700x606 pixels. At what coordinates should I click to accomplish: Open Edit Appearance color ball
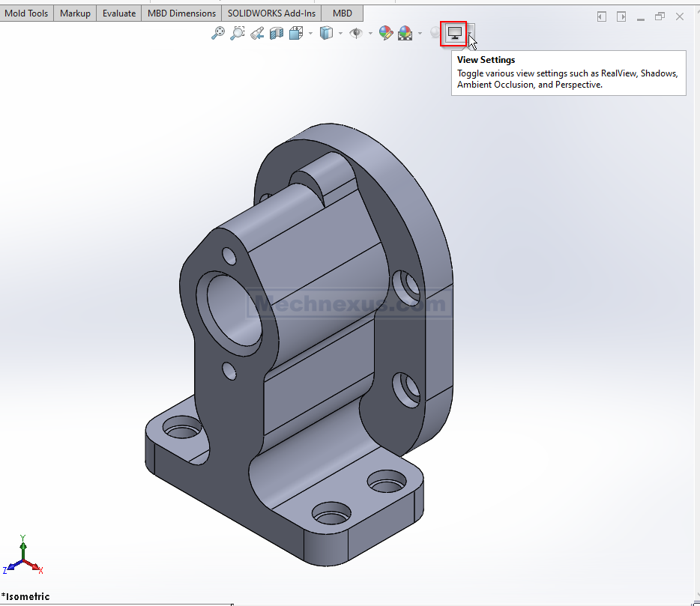(386, 33)
